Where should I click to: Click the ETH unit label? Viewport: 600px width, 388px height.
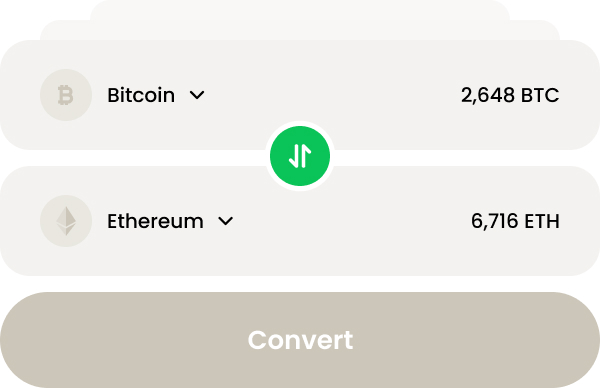click(542, 221)
